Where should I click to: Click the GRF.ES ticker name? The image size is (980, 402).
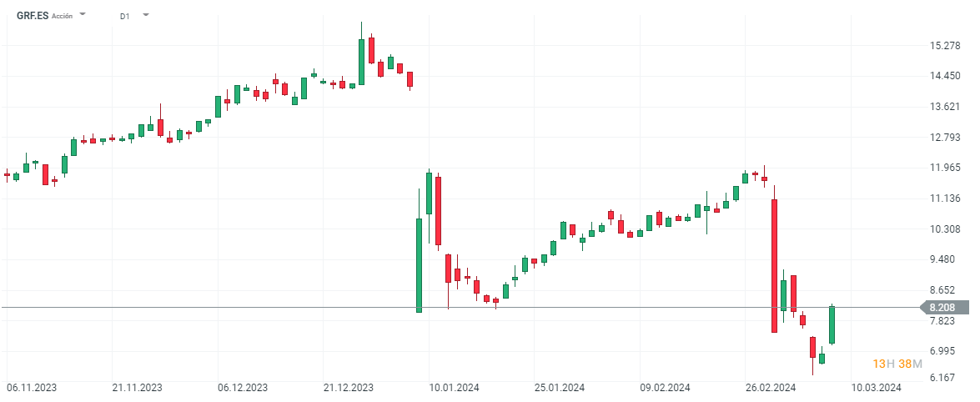33,16
